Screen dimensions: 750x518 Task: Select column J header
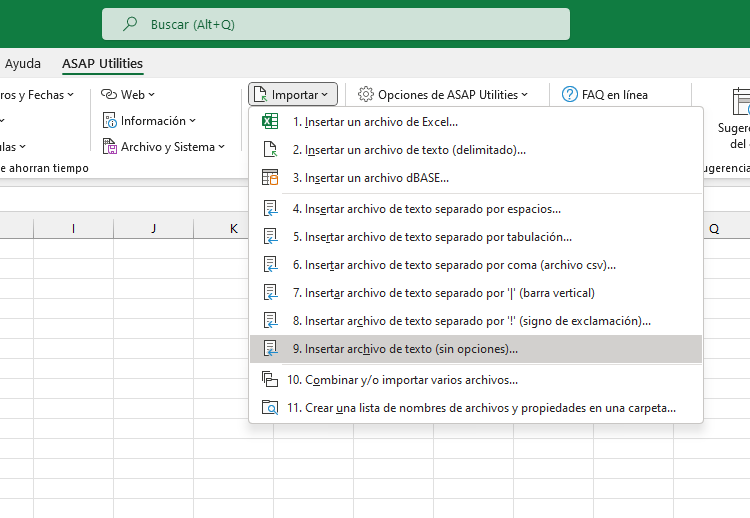pos(154,228)
